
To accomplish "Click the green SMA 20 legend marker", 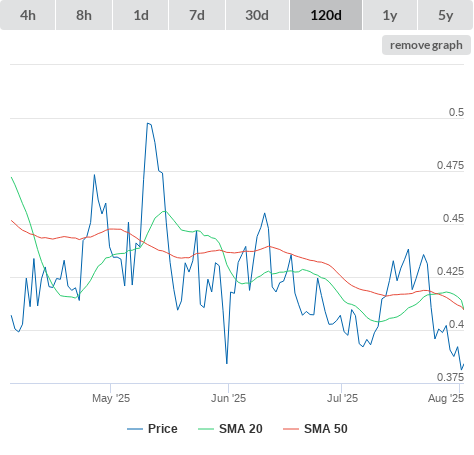I will point(206,429).
